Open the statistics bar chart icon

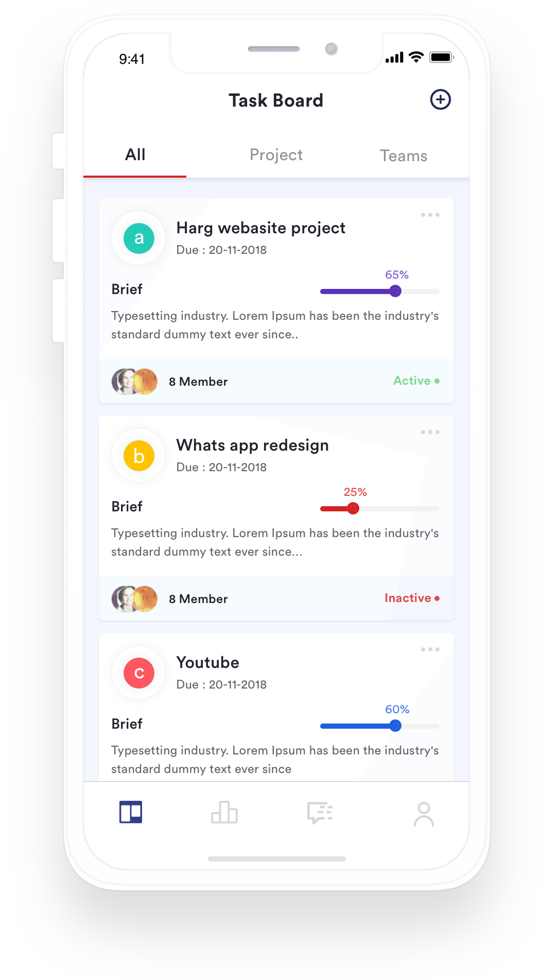[x=224, y=813]
